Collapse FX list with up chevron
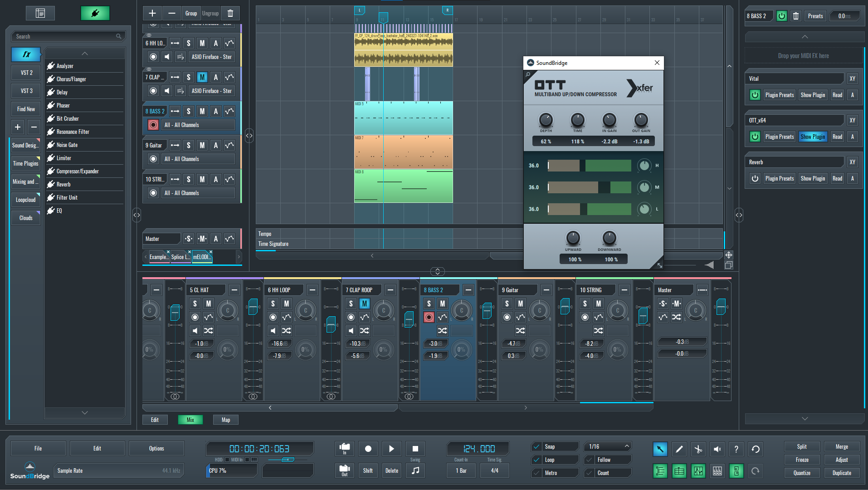868x490 pixels. pos(85,54)
